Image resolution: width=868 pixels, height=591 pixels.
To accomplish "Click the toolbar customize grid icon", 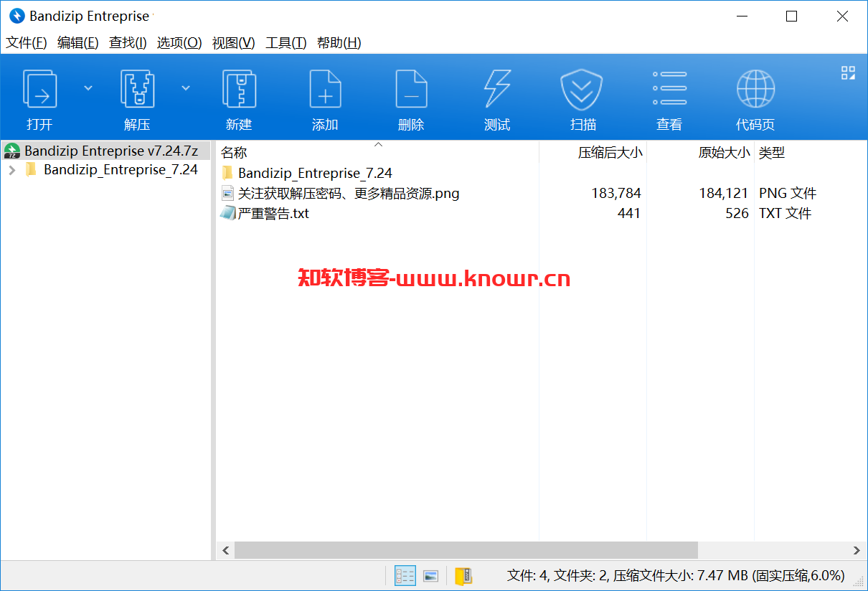I will [x=848, y=72].
